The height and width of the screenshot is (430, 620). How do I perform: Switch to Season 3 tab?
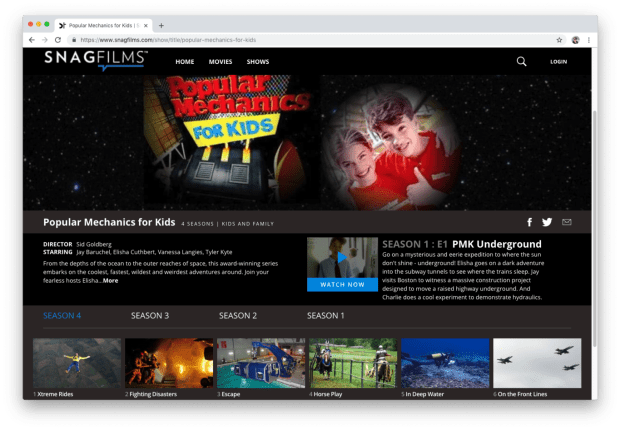point(150,316)
